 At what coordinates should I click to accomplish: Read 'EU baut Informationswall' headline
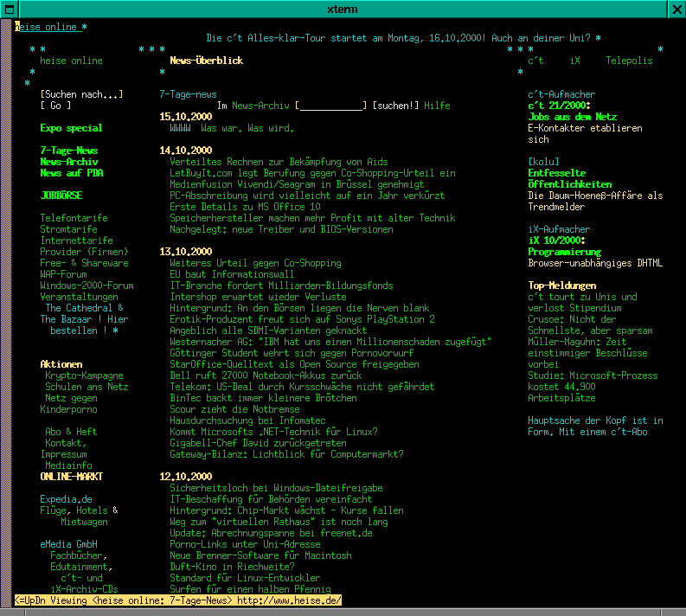(232, 274)
